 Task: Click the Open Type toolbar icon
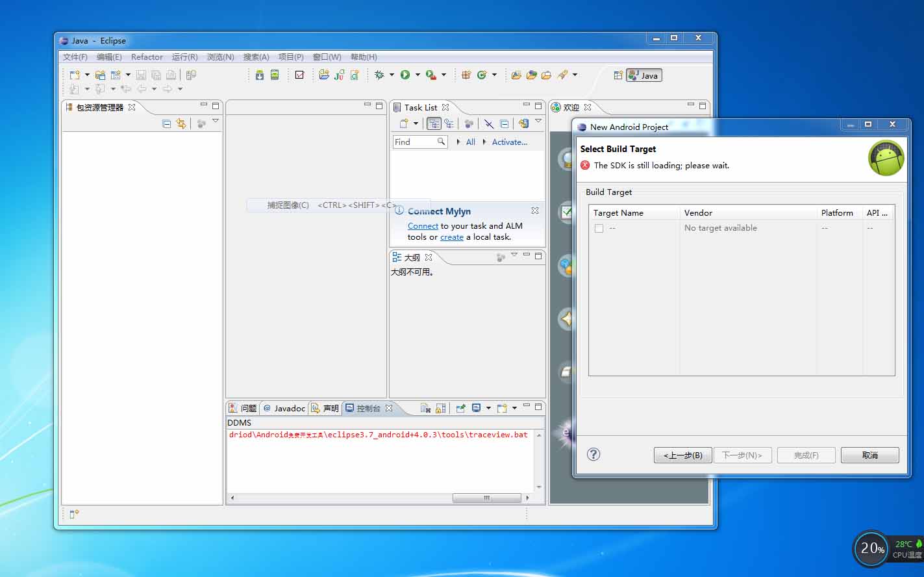pyautogui.click(x=516, y=75)
